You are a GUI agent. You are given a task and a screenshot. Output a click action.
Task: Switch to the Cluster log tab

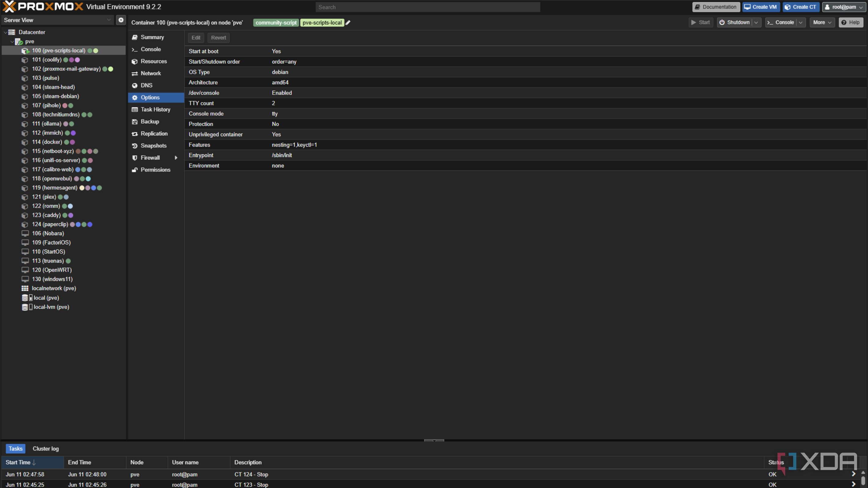coord(46,449)
